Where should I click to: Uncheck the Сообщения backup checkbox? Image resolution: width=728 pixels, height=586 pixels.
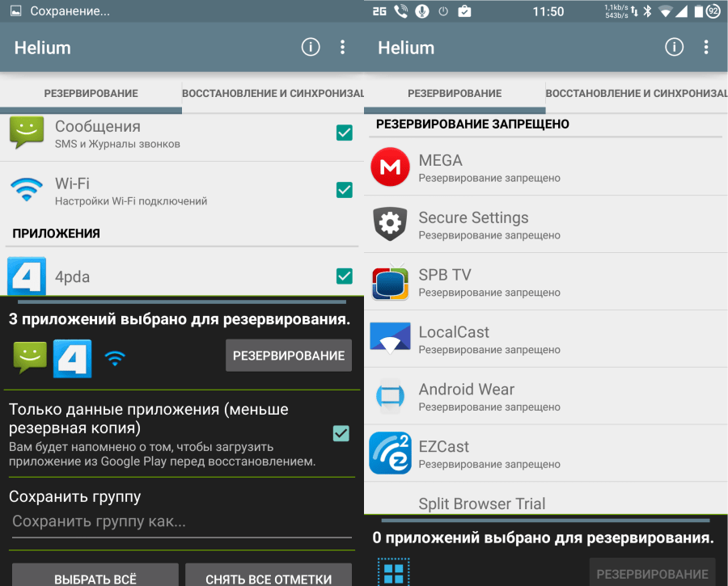tap(344, 133)
